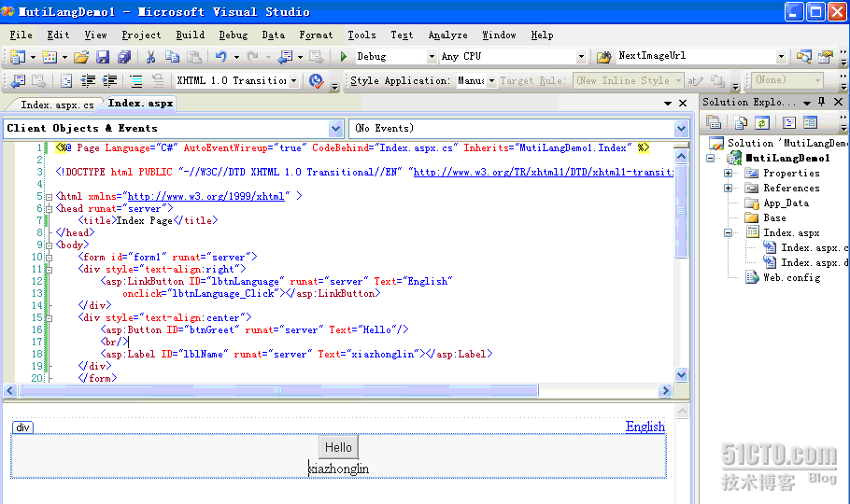Screen dimensions: 850x504
Task: Switch to the Index.aspx.cs tab
Action: coord(57,105)
